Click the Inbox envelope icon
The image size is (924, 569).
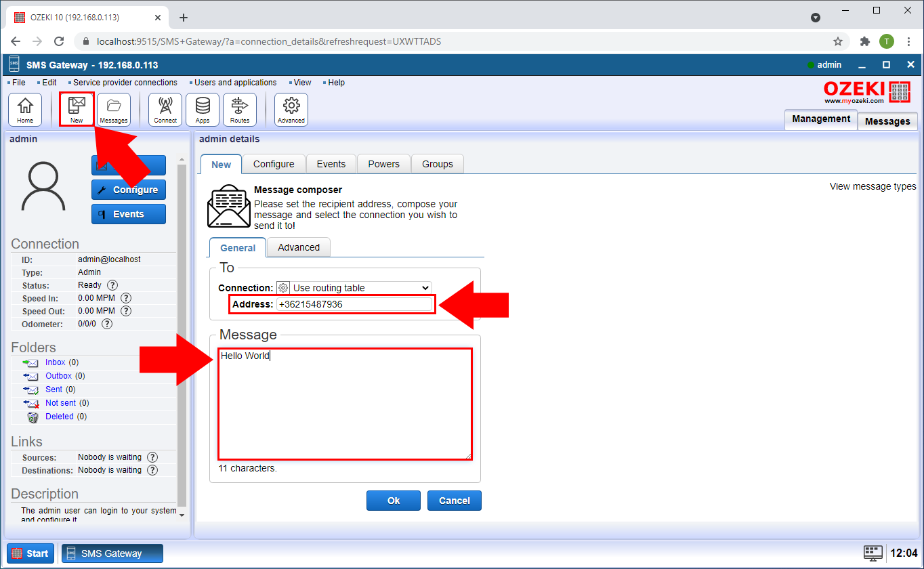point(30,363)
